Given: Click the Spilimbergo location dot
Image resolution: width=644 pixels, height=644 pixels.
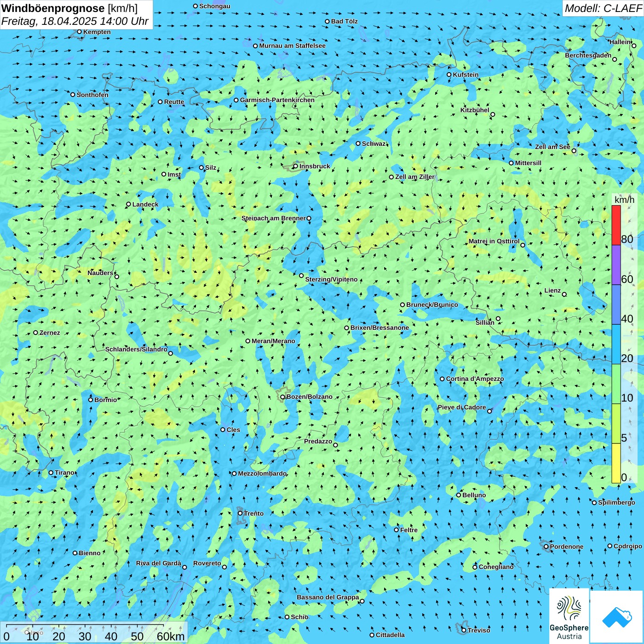Looking at the screenshot, I should (x=594, y=503).
